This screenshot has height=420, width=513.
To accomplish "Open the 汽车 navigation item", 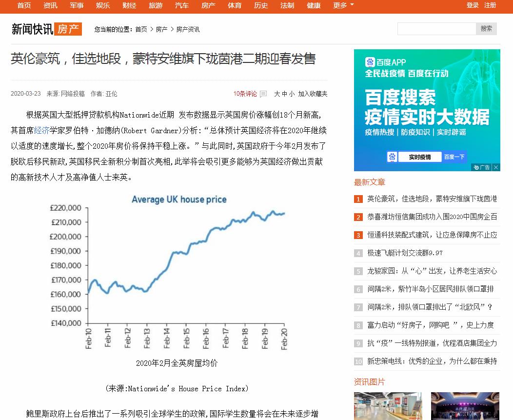I will click(182, 5).
